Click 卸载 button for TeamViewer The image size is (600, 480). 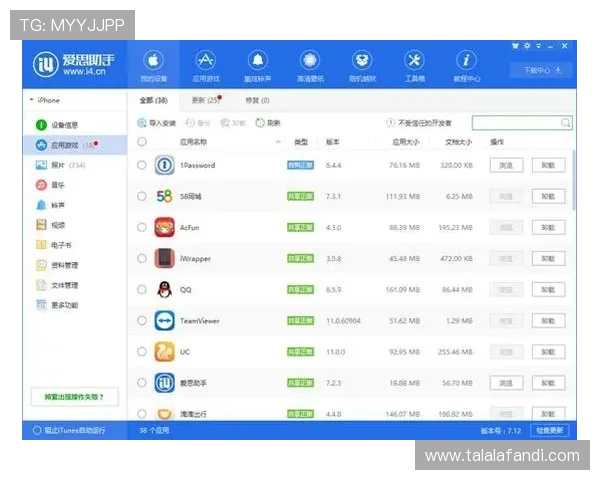tap(548, 321)
